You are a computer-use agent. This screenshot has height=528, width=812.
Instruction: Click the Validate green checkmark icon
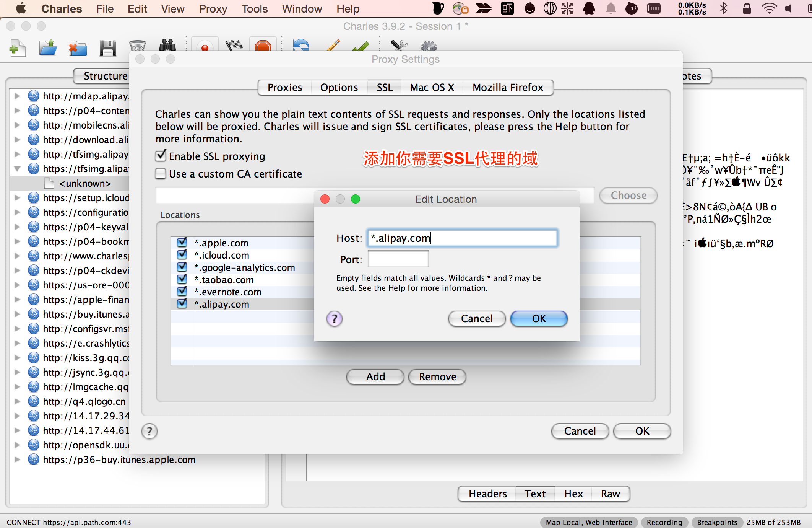tap(361, 46)
